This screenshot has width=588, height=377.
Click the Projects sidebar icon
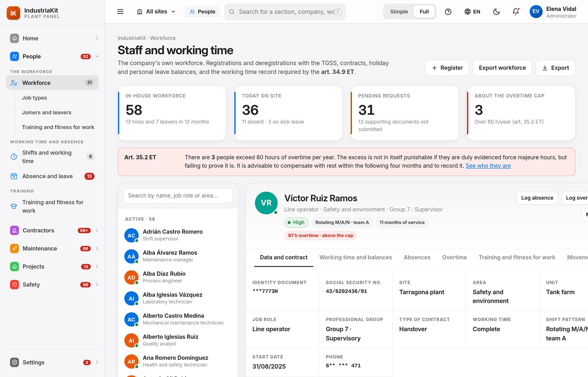[14, 266]
